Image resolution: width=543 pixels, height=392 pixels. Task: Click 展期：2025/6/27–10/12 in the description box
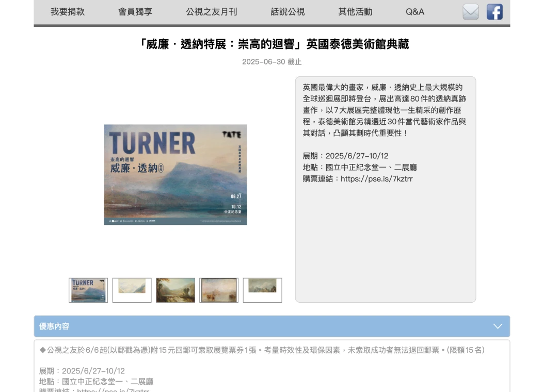[346, 156]
